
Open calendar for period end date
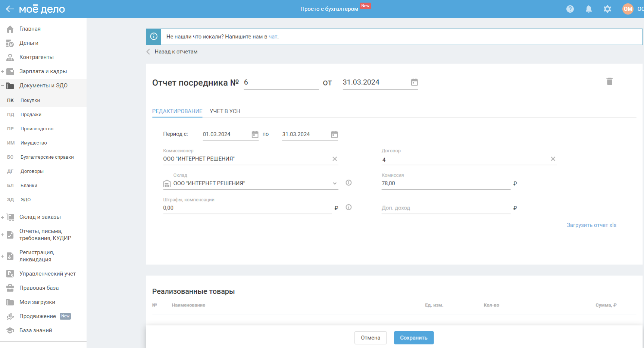[334, 134]
